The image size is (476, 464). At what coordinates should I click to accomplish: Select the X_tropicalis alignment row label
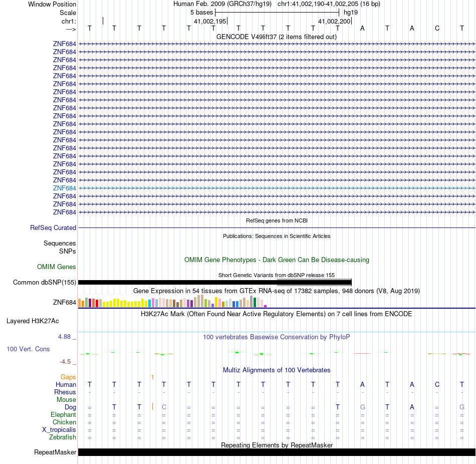click(59, 430)
